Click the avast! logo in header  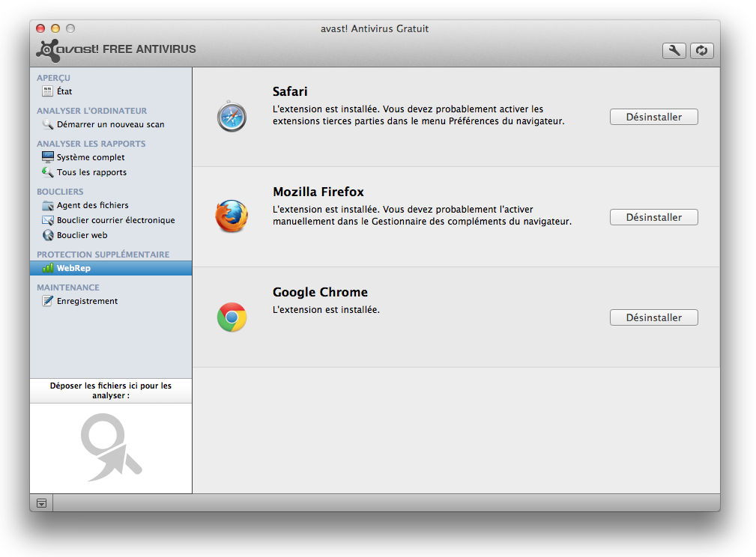[x=67, y=50]
